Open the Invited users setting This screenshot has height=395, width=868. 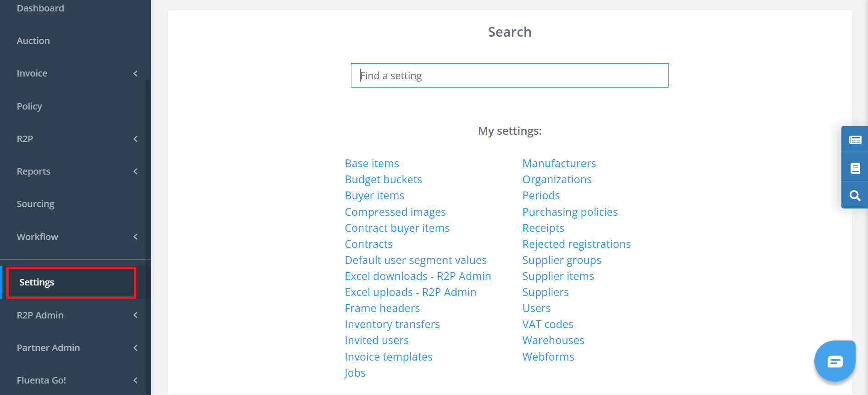[377, 340]
